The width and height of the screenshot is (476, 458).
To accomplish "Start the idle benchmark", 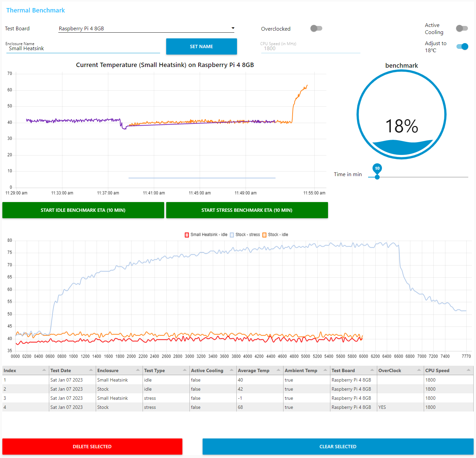I will [83, 210].
